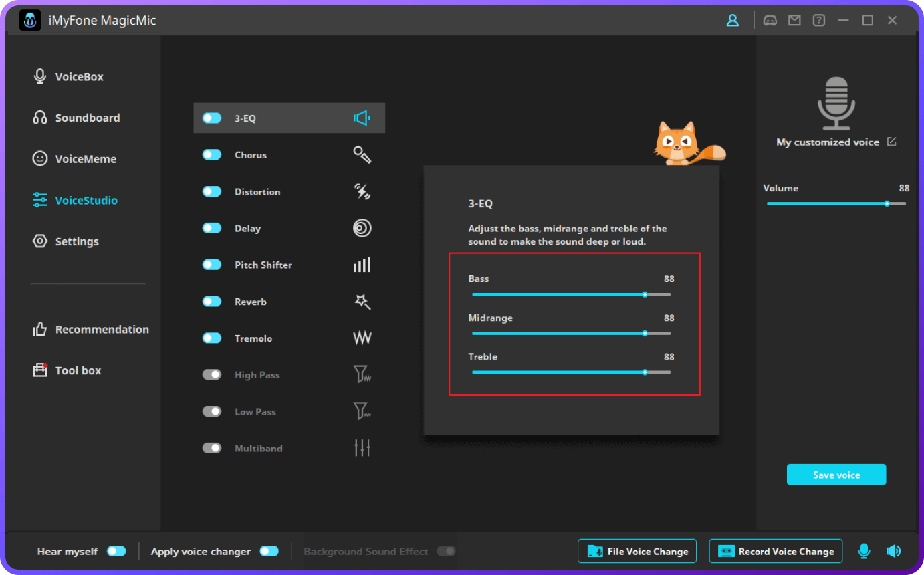This screenshot has height=575, width=924.
Task: Turn off the Distortion effect toggle
Action: [212, 192]
